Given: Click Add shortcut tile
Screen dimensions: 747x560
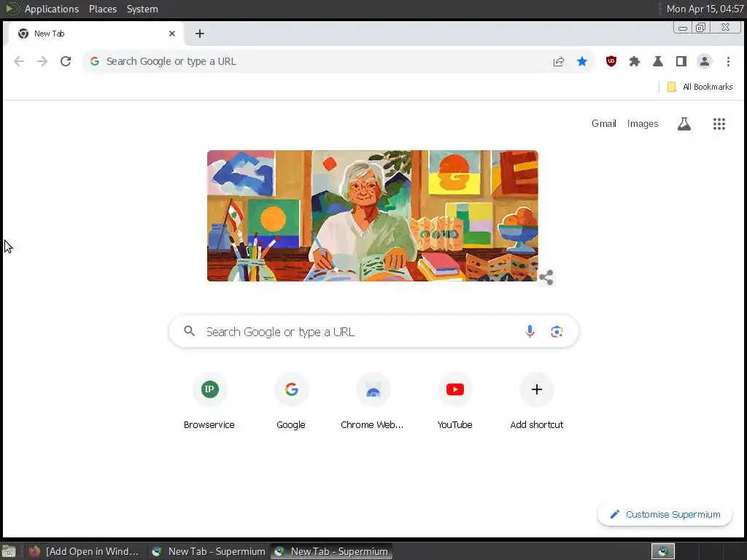Looking at the screenshot, I should click(x=536, y=402).
